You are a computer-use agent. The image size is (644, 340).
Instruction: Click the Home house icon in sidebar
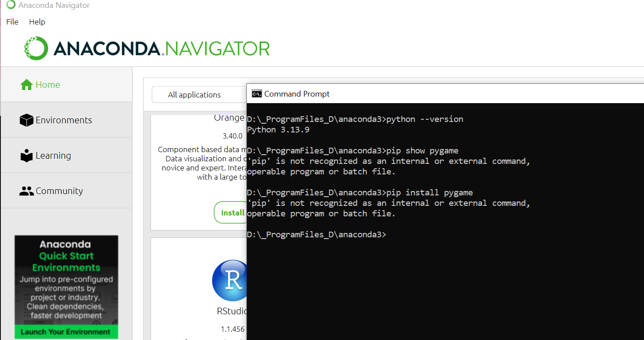[x=27, y=85]
